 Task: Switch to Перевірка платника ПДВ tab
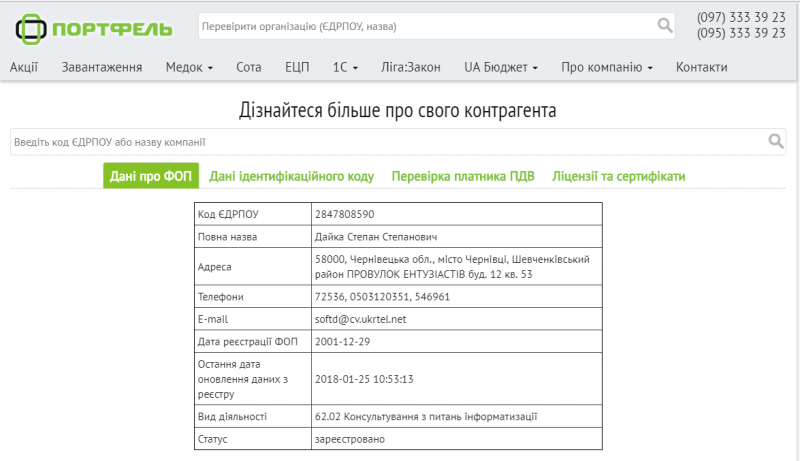pos(463,176)
